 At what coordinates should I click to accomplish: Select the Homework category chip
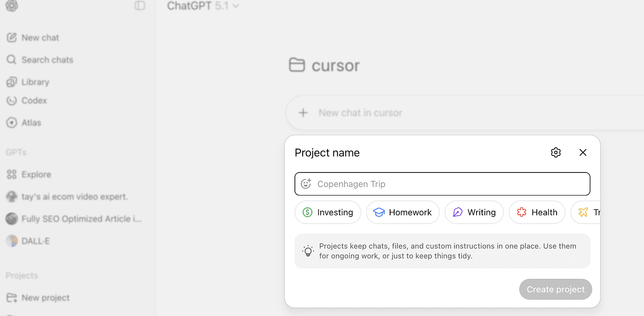[402, 213]
